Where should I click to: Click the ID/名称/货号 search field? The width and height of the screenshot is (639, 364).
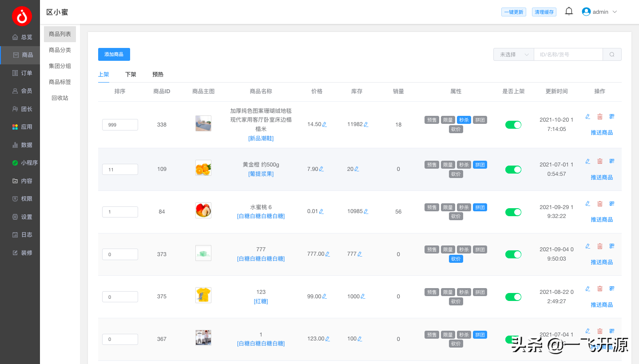click(568, 55)
